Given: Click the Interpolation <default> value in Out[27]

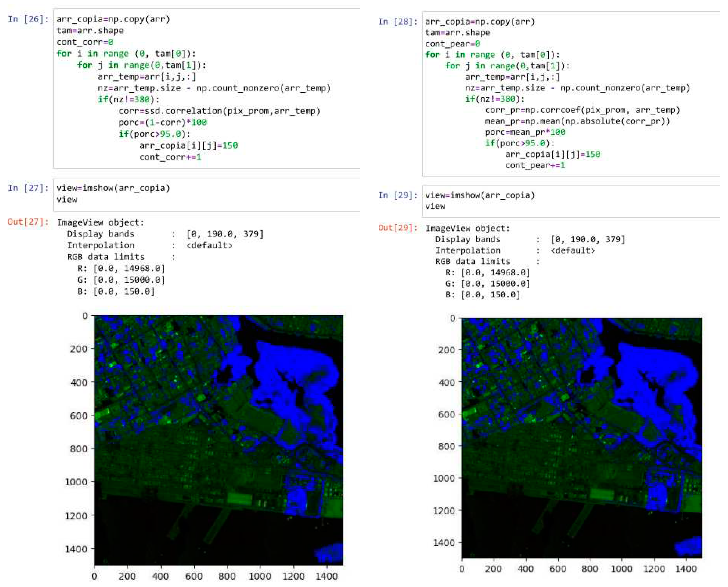Looking at the screenshot, I should click(x=209, y=245).
